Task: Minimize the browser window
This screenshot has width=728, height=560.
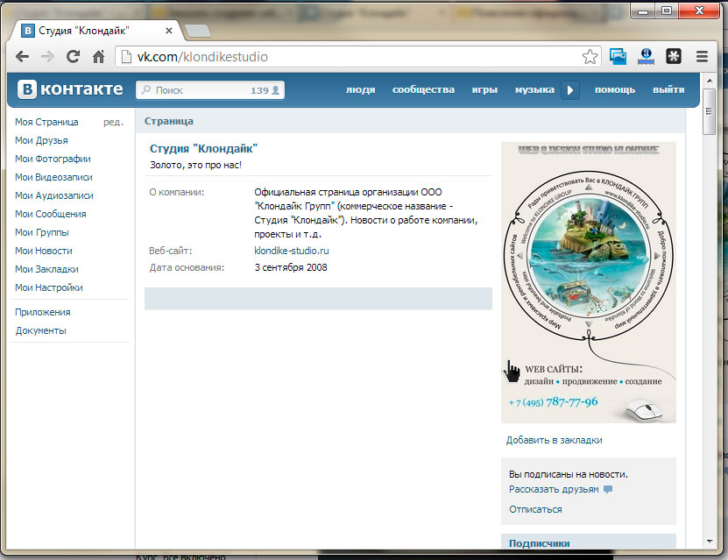Action: [643, 11]
